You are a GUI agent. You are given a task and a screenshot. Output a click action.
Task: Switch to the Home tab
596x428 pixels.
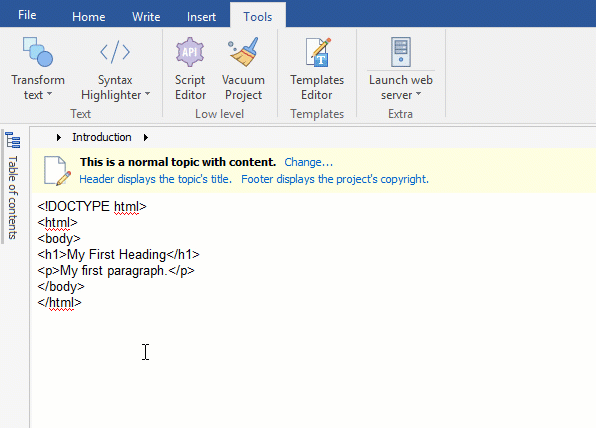[x=89, y=17]
